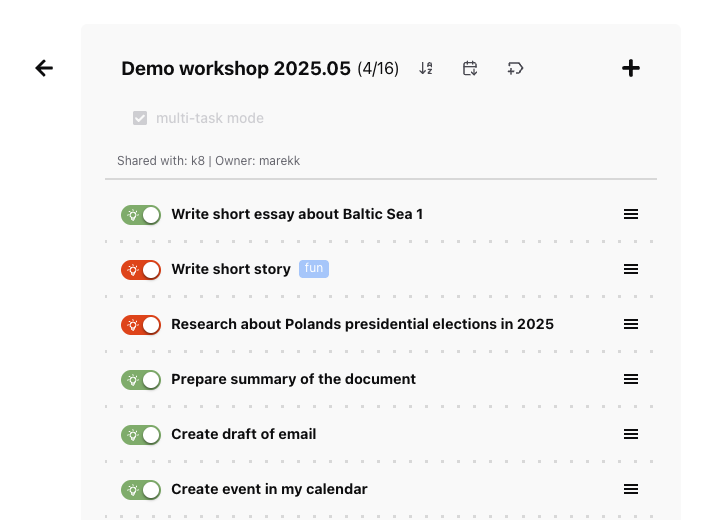Click drag handle of Write short story
Screen dimensions: 713x520
click(x=631, y=269)
